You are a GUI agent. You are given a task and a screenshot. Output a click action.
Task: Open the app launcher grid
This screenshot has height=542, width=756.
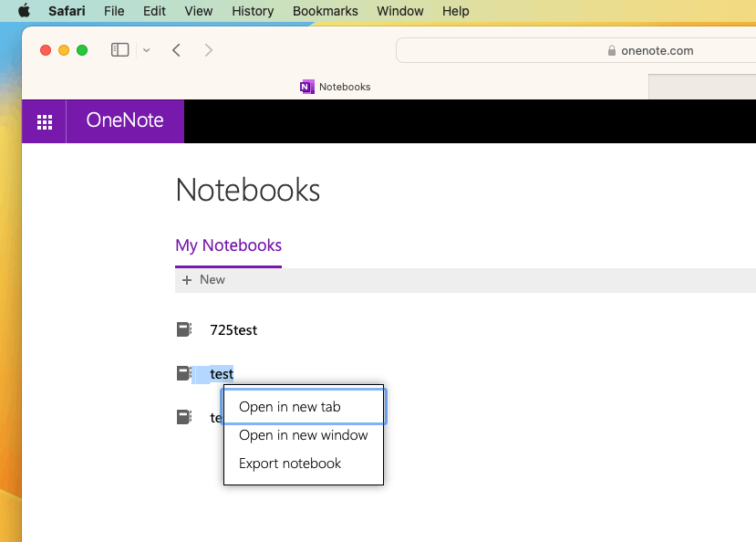(x=45, y=121)
